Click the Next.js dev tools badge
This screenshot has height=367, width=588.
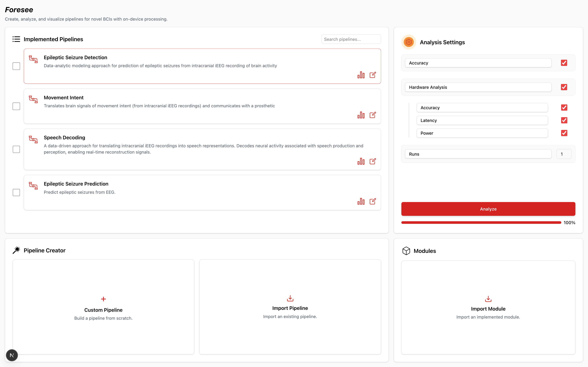point(12,355)
